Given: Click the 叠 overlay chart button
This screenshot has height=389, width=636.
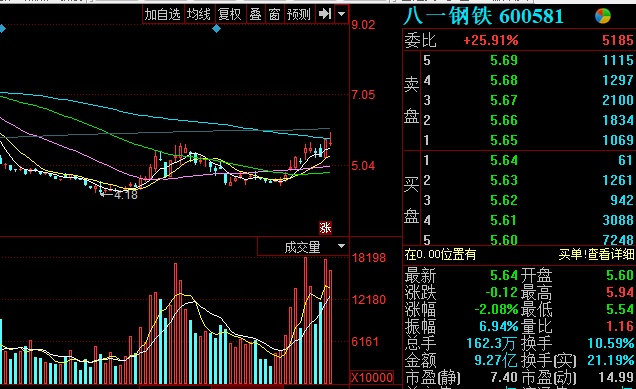Looking at the screenshot, I should point(256,15).
